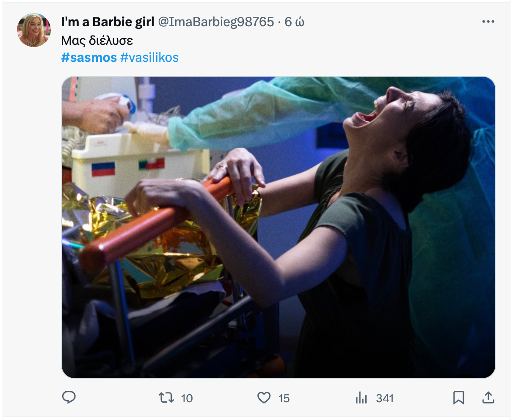Click the handle @ImaBarbieg98765
Viewport: 513px width, 420px height.
[x=216, y=22]
